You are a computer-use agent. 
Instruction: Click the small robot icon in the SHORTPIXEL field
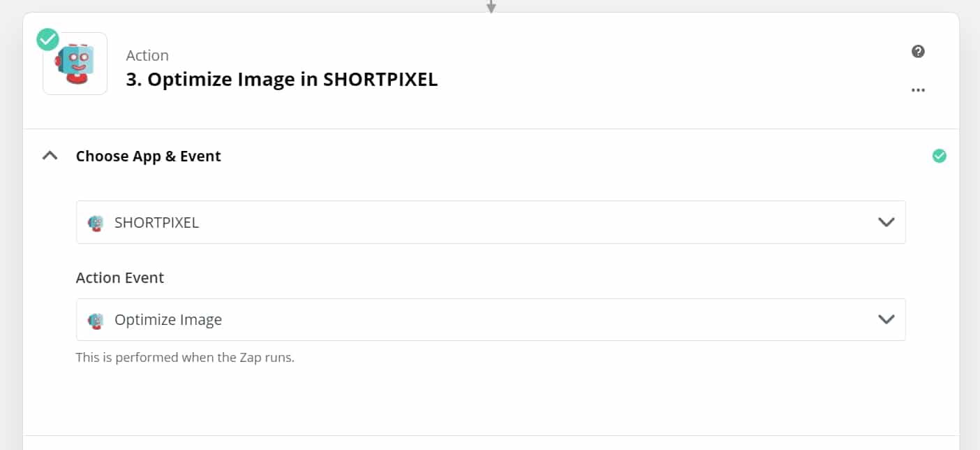point(96,223)
